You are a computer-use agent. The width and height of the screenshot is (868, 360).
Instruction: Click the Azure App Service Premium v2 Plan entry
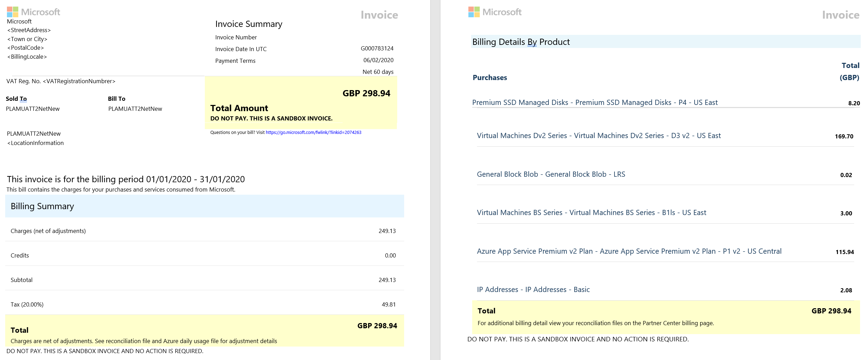[x=629, y=251]
